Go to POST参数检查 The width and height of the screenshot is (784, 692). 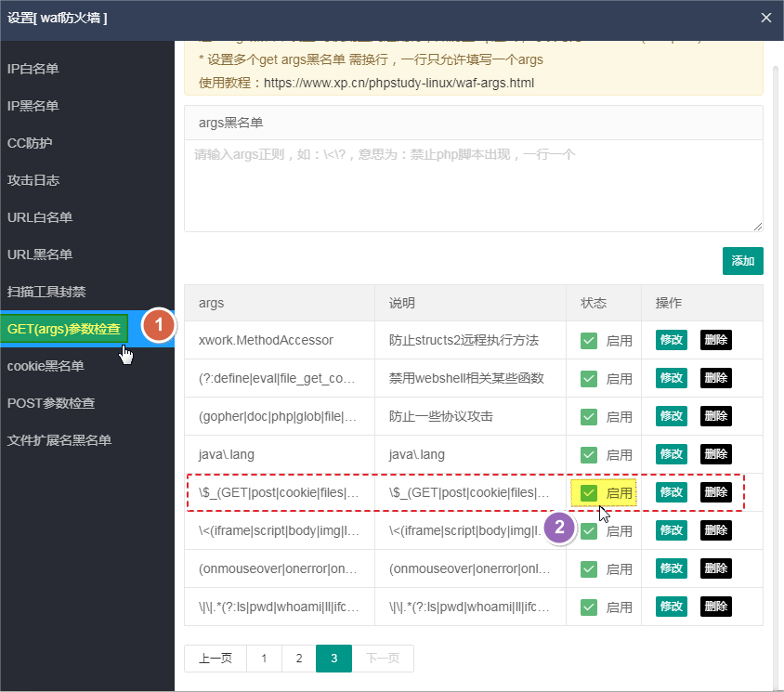(x=51, y=403)
